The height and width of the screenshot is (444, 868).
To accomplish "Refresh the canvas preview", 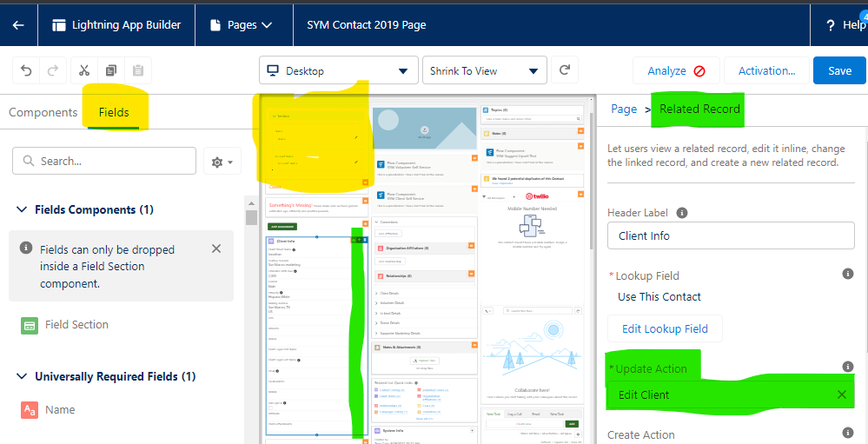I will tap(565, 70).
